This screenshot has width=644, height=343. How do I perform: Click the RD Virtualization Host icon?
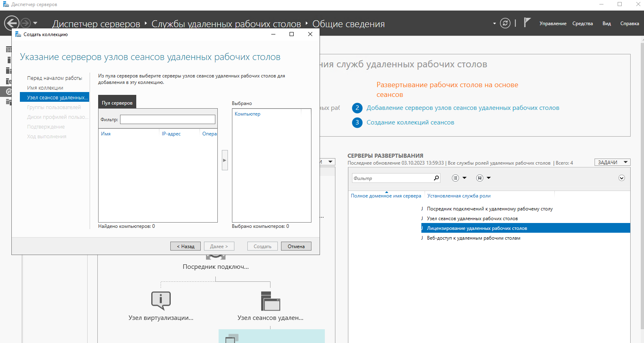[161, 301]
